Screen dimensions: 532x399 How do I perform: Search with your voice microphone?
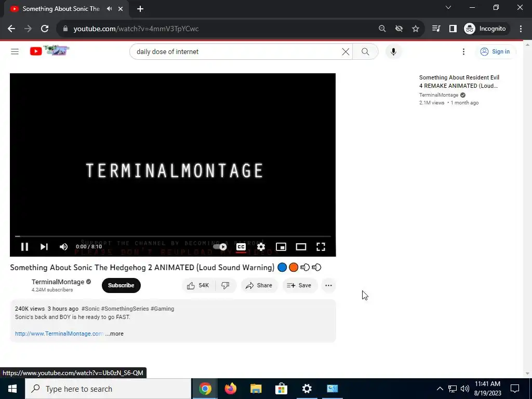click(394, 51)
